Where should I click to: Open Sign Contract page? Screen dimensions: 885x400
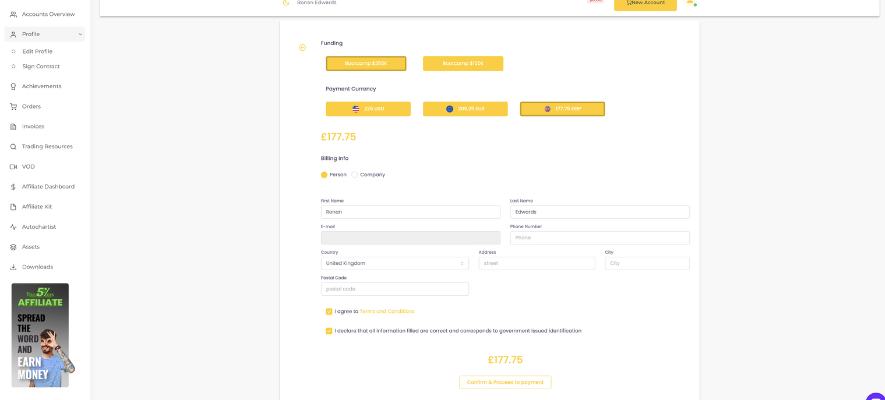coord(41,66)
